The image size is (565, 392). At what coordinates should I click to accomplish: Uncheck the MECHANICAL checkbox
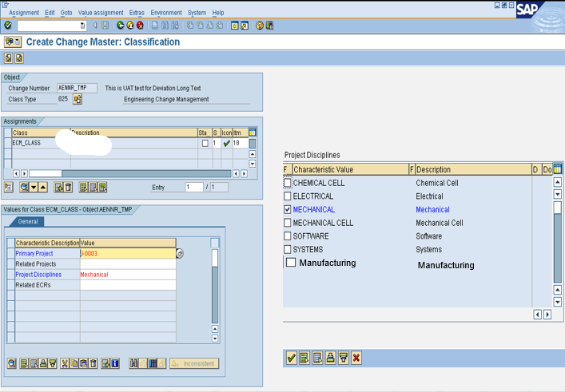pyautogui.click(x=288, y=210)
